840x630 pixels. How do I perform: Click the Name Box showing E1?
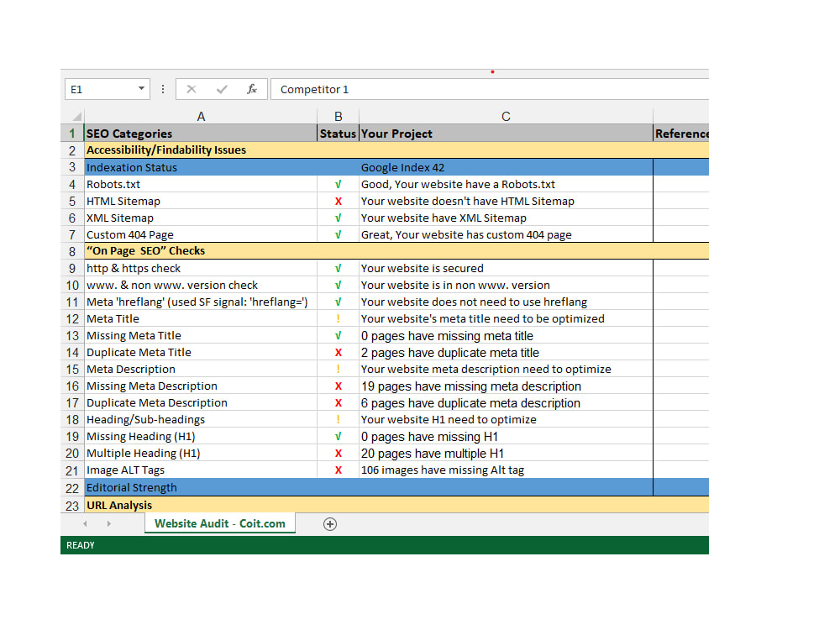tap(108, 89)
